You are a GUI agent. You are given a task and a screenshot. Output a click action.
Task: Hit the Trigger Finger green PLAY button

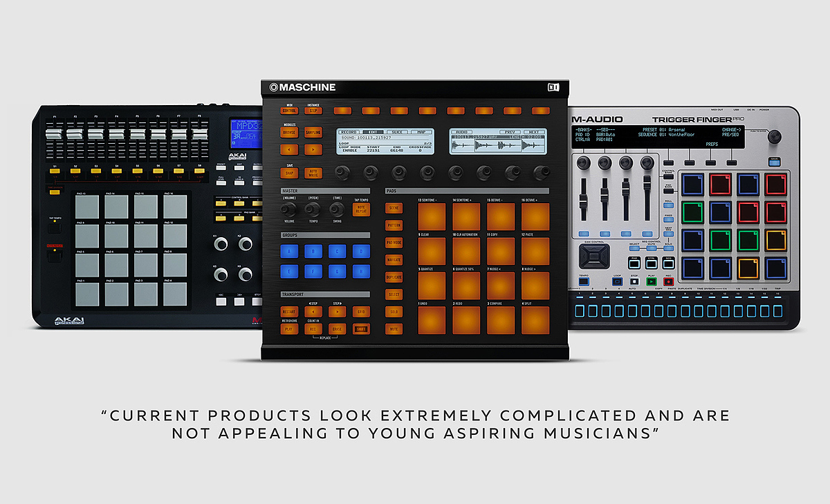[x=651, y=282]
